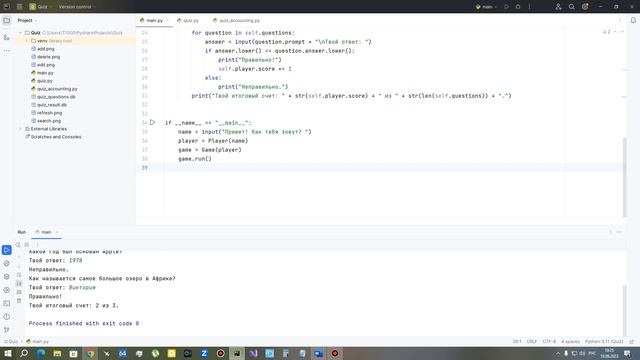This screenshot has height=360, width=640.
Task: Switch to quiz.py editor tab
Action: (188, 20)
